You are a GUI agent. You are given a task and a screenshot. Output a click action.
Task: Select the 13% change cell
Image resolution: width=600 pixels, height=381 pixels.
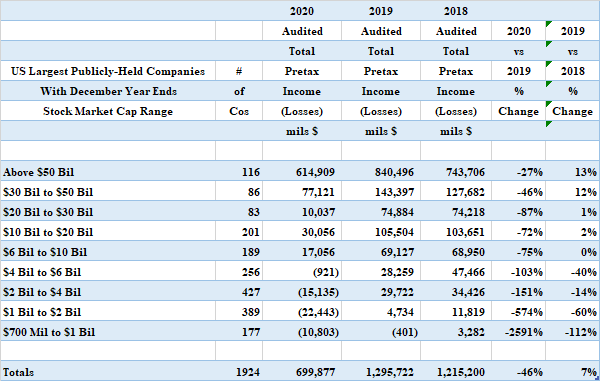(585, 172)
